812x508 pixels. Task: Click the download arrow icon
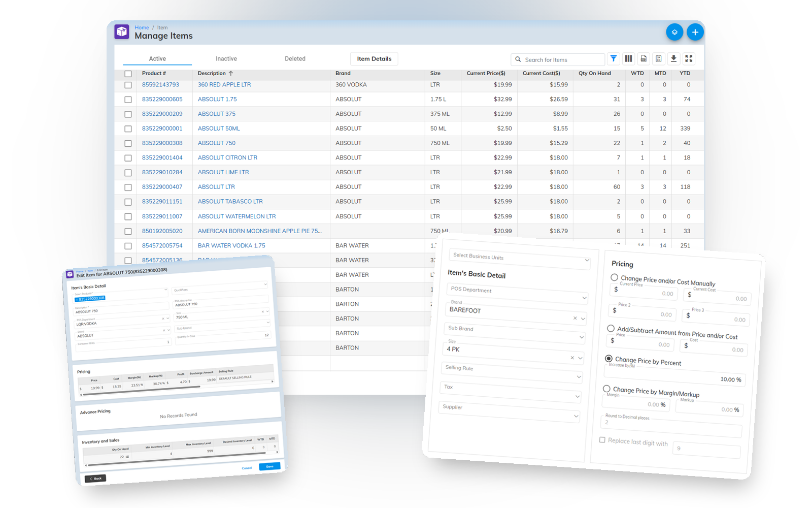click(x=673, y=59)
